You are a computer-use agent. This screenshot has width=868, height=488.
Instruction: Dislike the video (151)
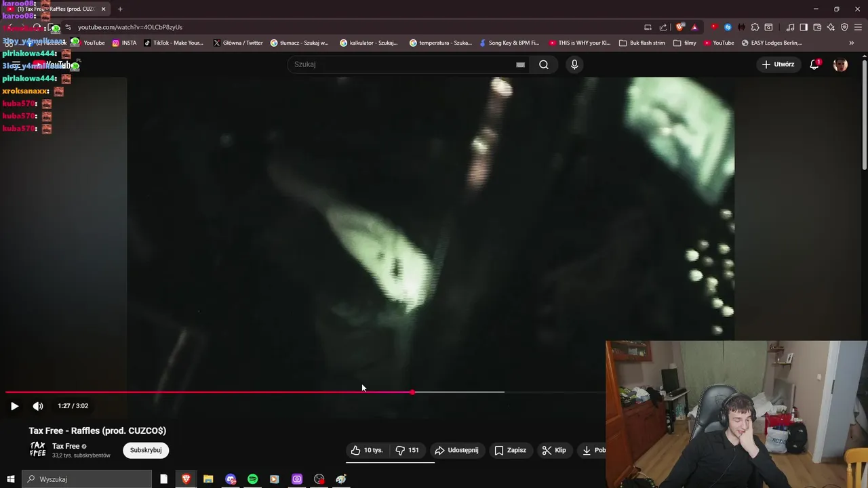[x=407, y=450]
